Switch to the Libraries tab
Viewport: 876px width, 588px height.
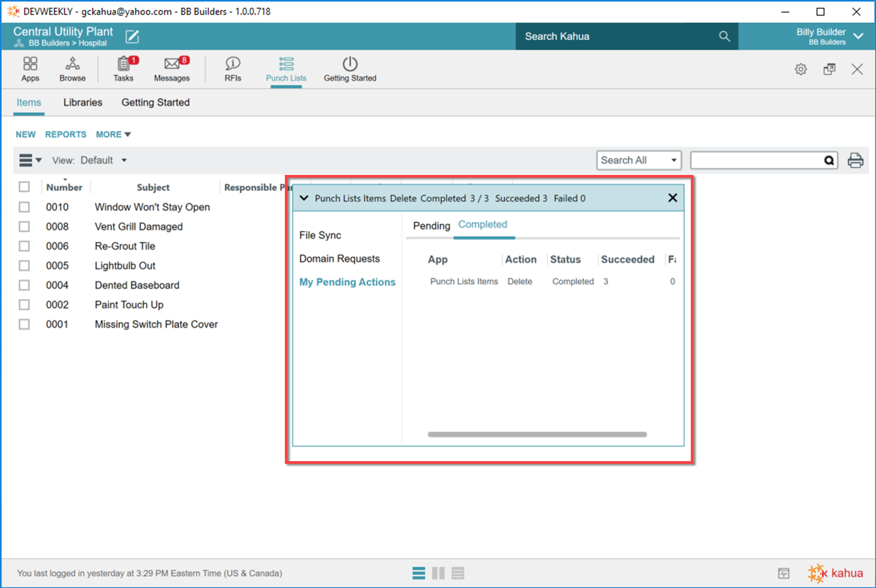[x=83, y=102]
